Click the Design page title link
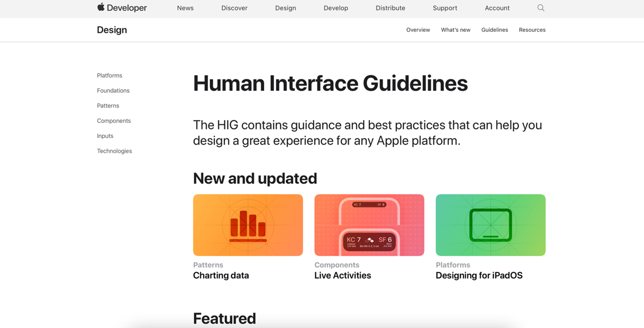The height and width of the screenshot is (328, 644). pos(112,30)
